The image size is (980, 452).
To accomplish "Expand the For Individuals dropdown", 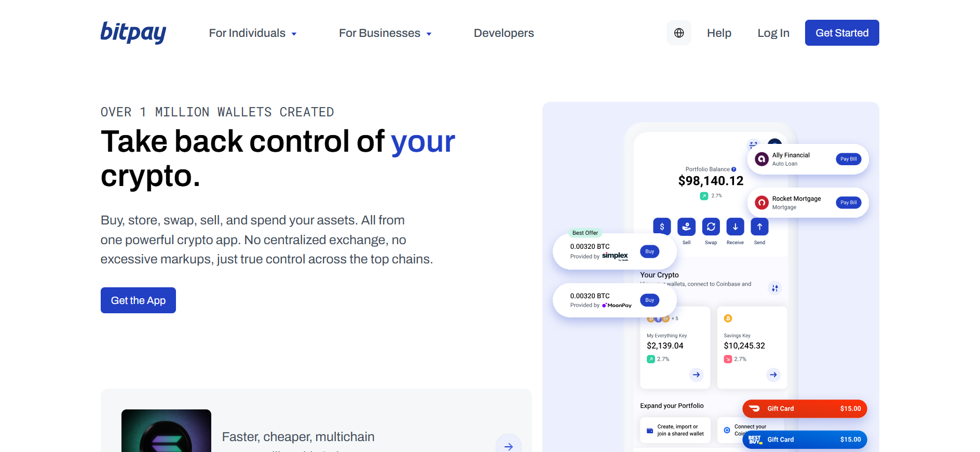I will [x=253, y=33].
